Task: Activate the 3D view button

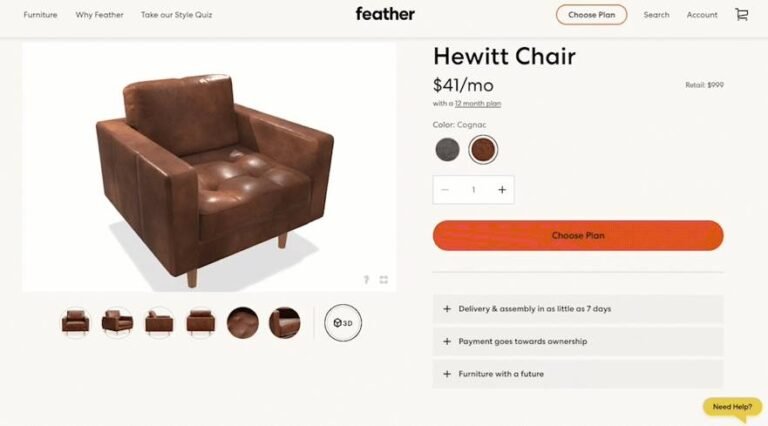Action: click(343, 323)
